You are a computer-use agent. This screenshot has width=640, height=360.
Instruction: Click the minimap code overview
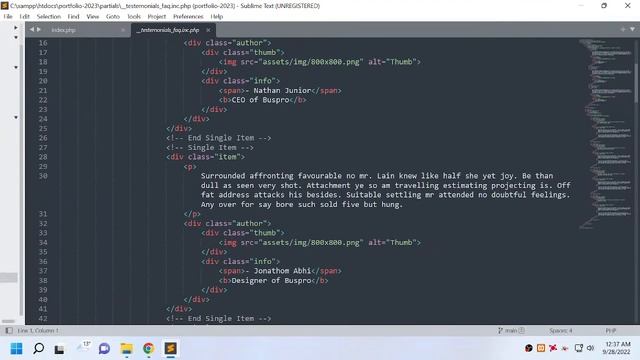(605, 133)
